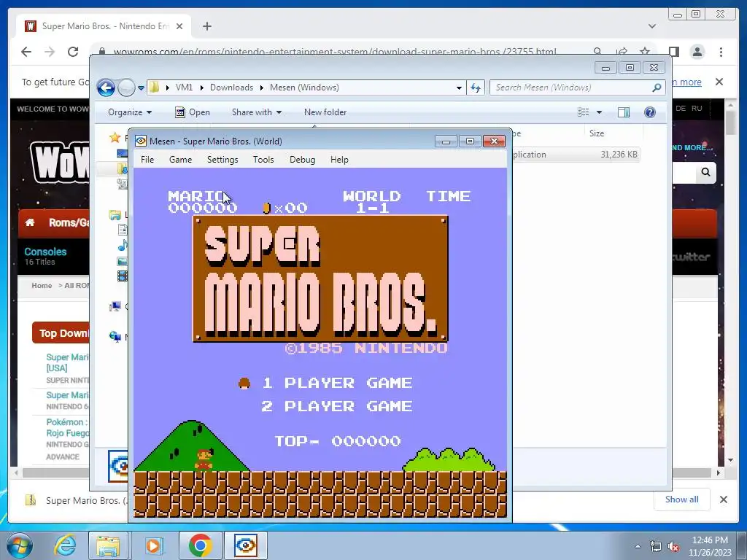Click the change view icon in Explorer

tap(583, 112)
